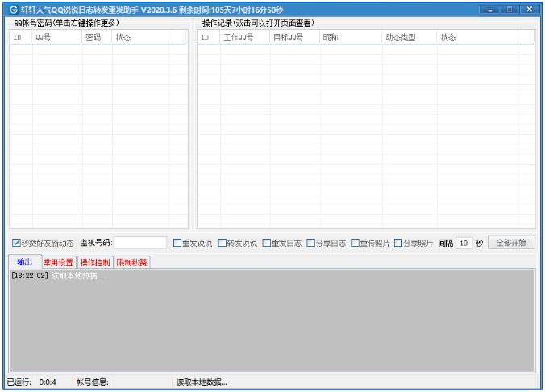Screen dimensions: 545x392
Task: Click the 全部开始 button
Action: tap(511, 243)
